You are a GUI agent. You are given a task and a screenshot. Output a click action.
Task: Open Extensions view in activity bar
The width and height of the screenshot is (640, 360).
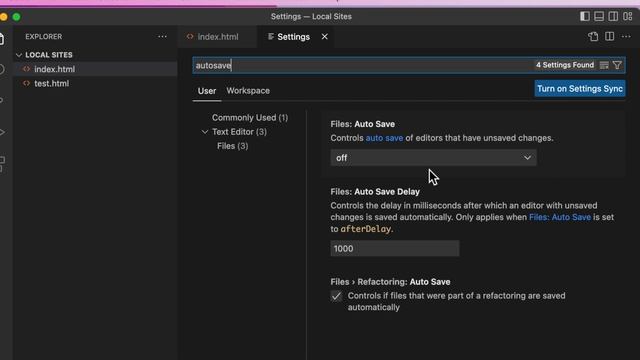pyautogui.click(x=2, y=164)
